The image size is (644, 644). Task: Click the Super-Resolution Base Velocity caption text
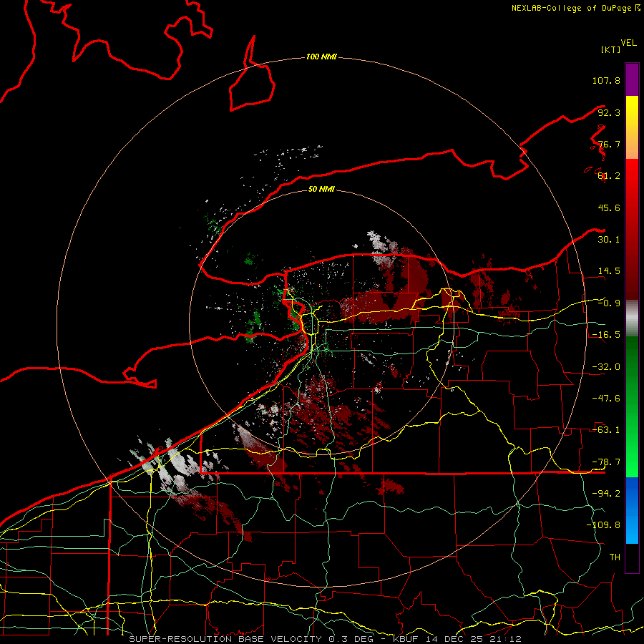pyautogui.click(x=325, y=639)
